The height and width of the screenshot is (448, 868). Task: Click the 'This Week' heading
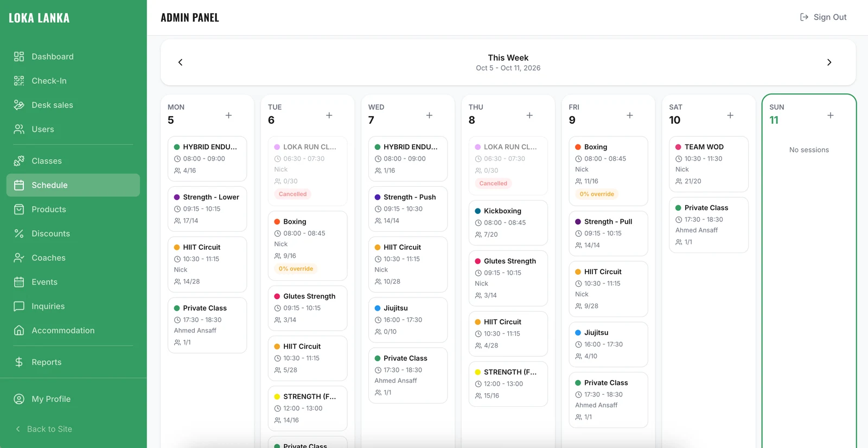508,58
